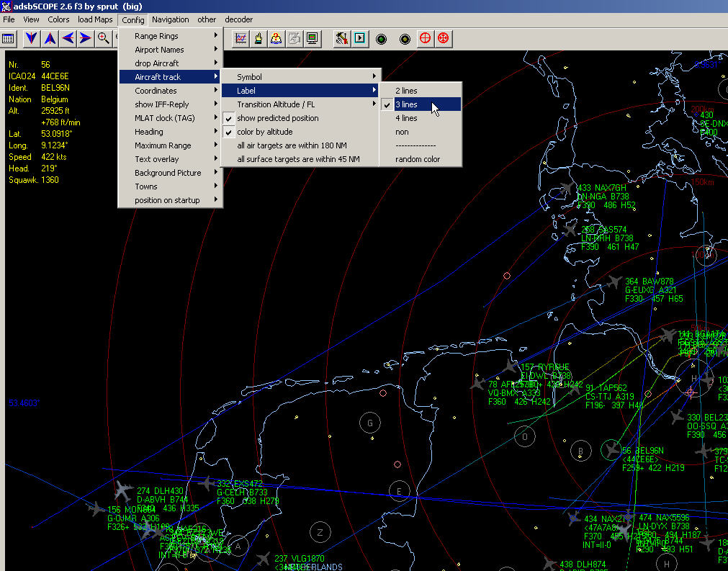This screenshot has width=728, height=571.
Task: Expand 'position on startup' submenu
Action: [171, 200]
